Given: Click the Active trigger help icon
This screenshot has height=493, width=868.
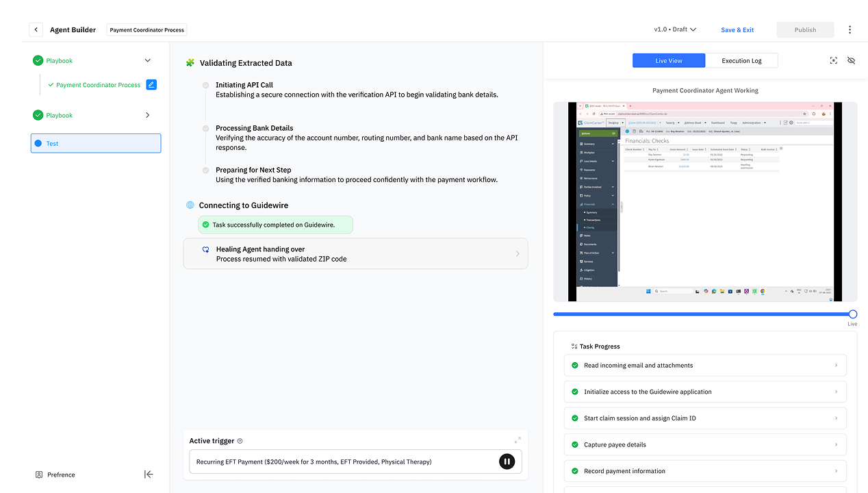Looking at the screenshot, I should point(240,441).
